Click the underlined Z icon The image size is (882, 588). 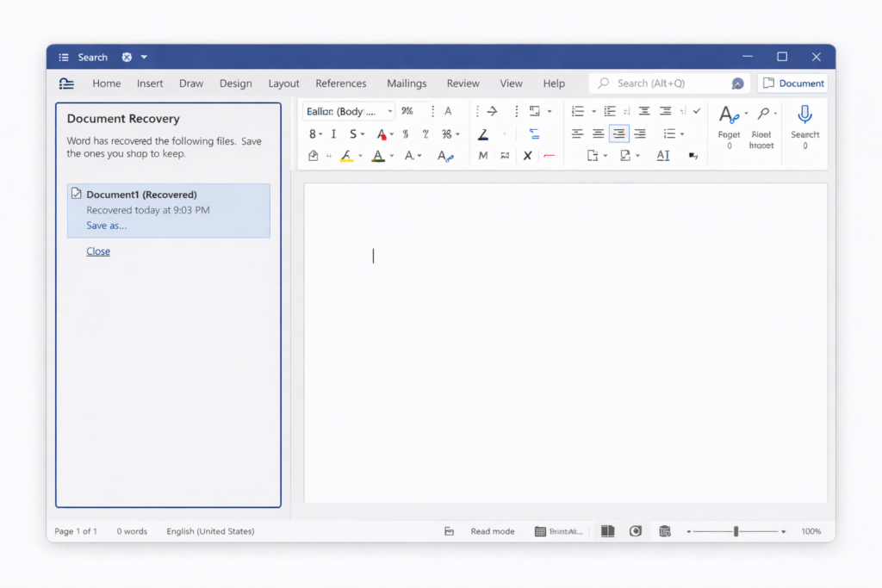pyautogui.click(x=482, y=134)
